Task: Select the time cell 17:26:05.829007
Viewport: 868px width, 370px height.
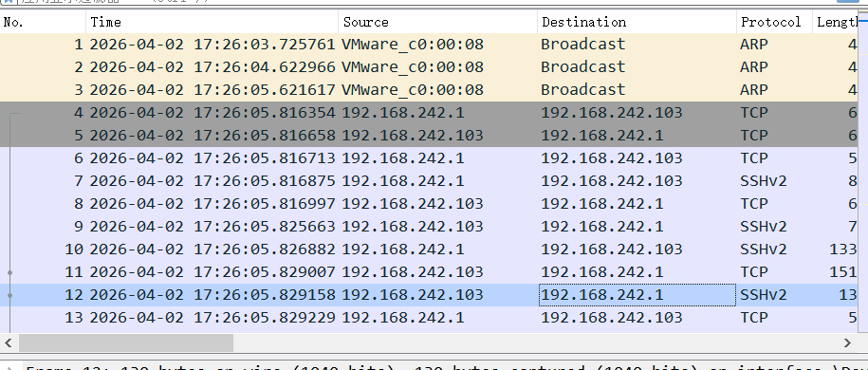Action: [212, 272]
